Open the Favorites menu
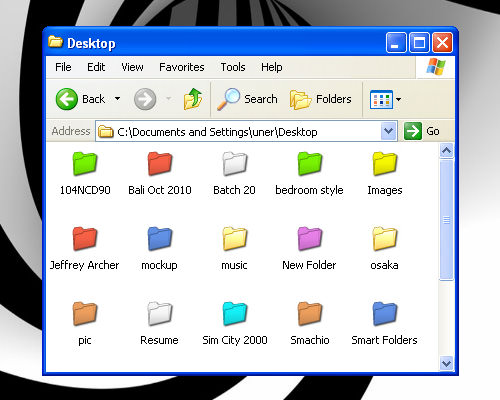Image resolution: width=500 pixels, height=400 pixels. (x=182, y=67)
